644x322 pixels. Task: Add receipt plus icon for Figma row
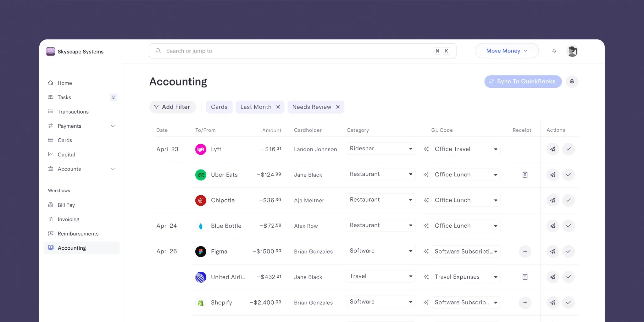pyautogui.click(x=525, y=252)
